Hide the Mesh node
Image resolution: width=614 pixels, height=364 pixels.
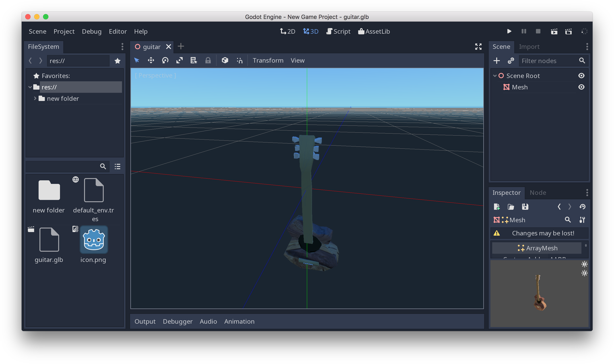tap(581, 87)
